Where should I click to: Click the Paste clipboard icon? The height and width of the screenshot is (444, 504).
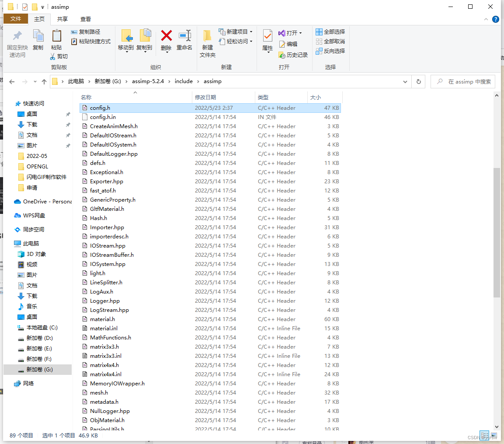pyautogui.click(x=56, y=36)
